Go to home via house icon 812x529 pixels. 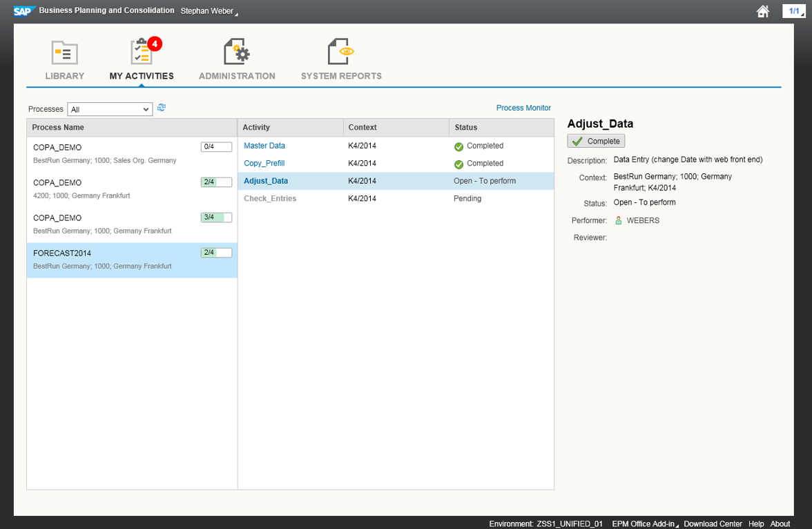click(763, 11)
